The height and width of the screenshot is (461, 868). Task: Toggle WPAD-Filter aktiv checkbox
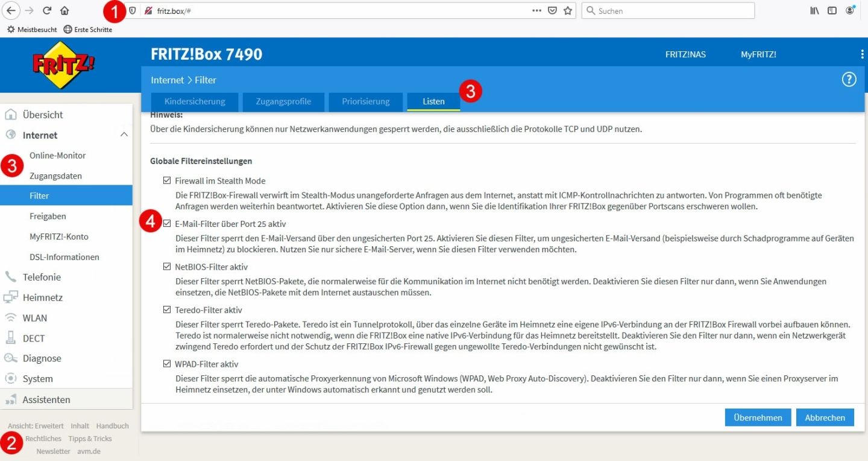click(x=167, y=364)
